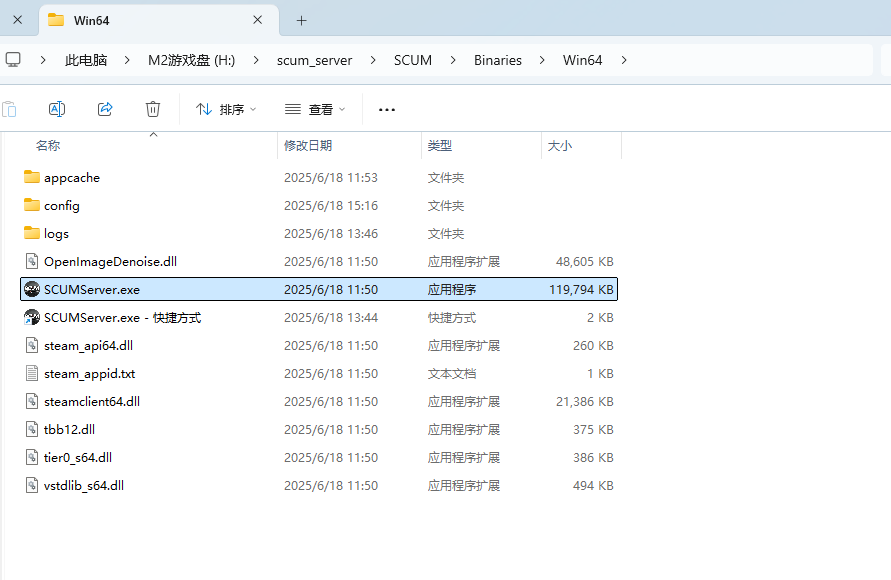Image resolution: width=891 pixels, height=580 pixels.
Task: Open the View (查看) dropdown
Action: pos(315,109)
